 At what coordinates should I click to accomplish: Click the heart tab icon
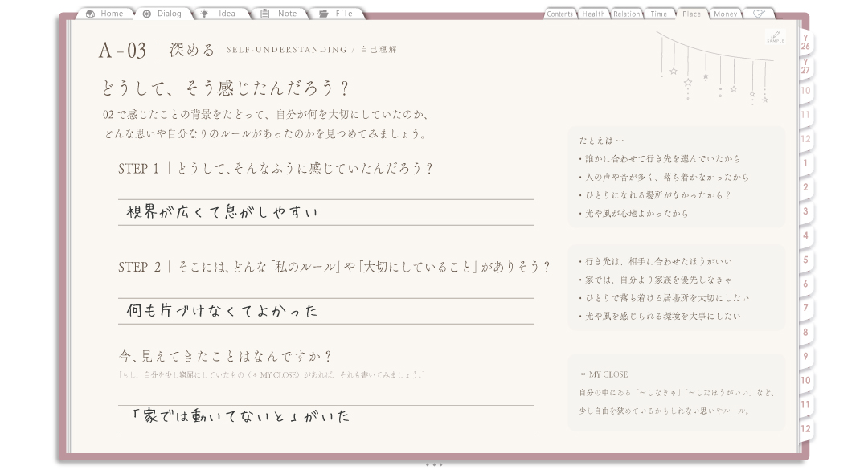point(759,14)
